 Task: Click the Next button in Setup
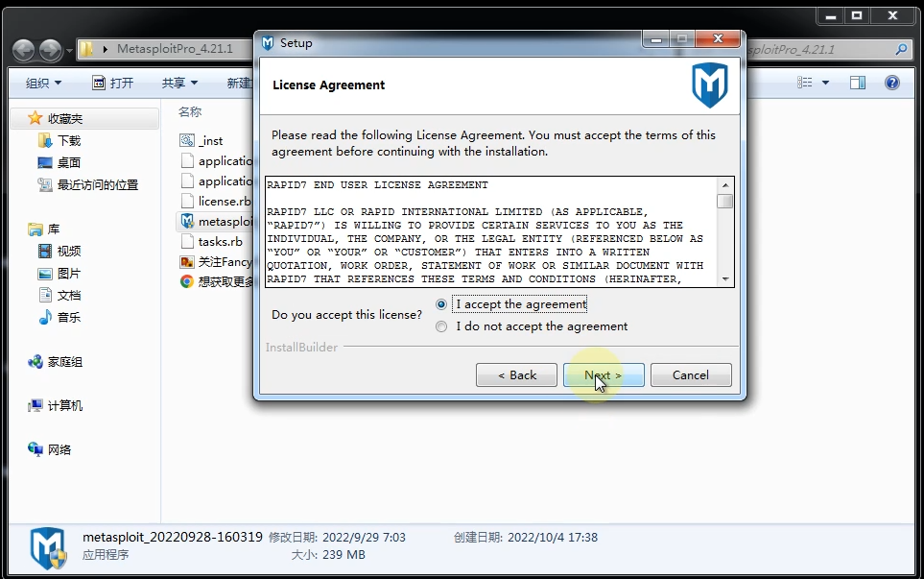604,375
